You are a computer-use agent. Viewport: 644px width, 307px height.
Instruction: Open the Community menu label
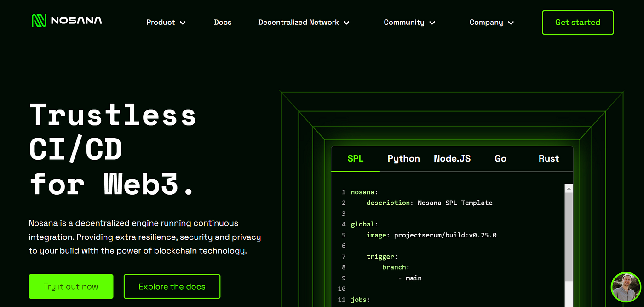pyautogui.click(x=404, y=22)
